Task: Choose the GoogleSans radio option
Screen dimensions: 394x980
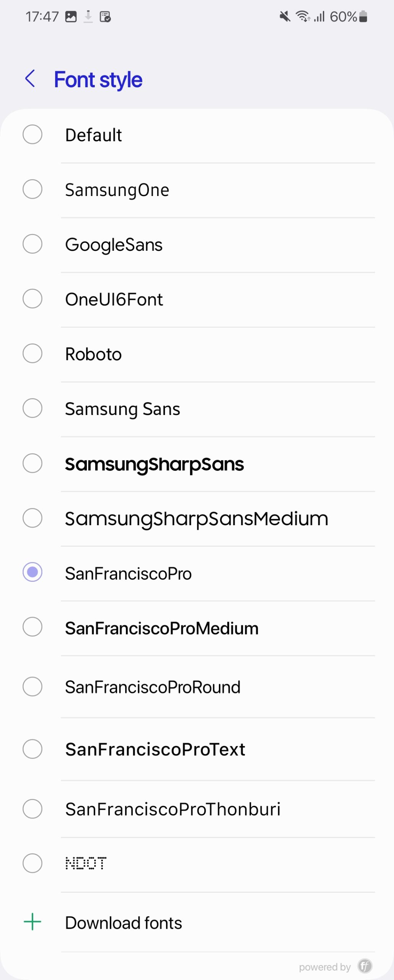Action: click(33, 244)
